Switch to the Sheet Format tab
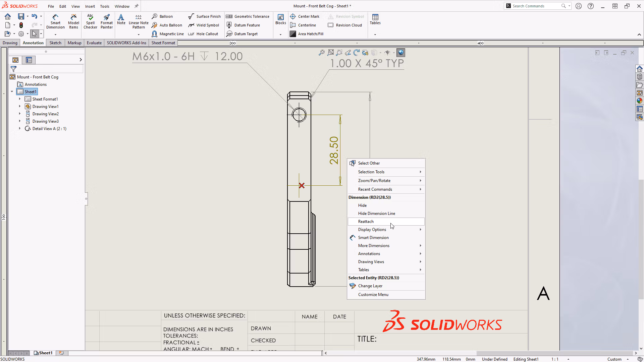Viewport: 644px width, 362px height. tap(163, 43)
